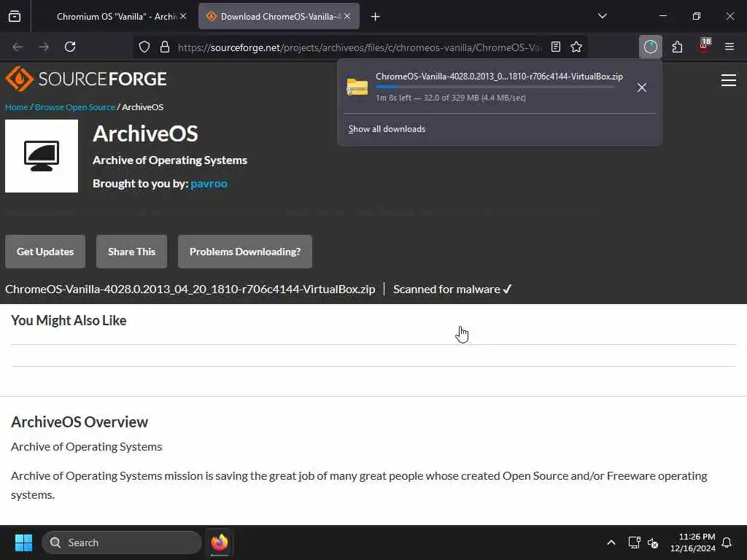Click Scanned for malware text
Viewport: 747px width, 560px height.
pyautogui.click(x=452, y=289)
